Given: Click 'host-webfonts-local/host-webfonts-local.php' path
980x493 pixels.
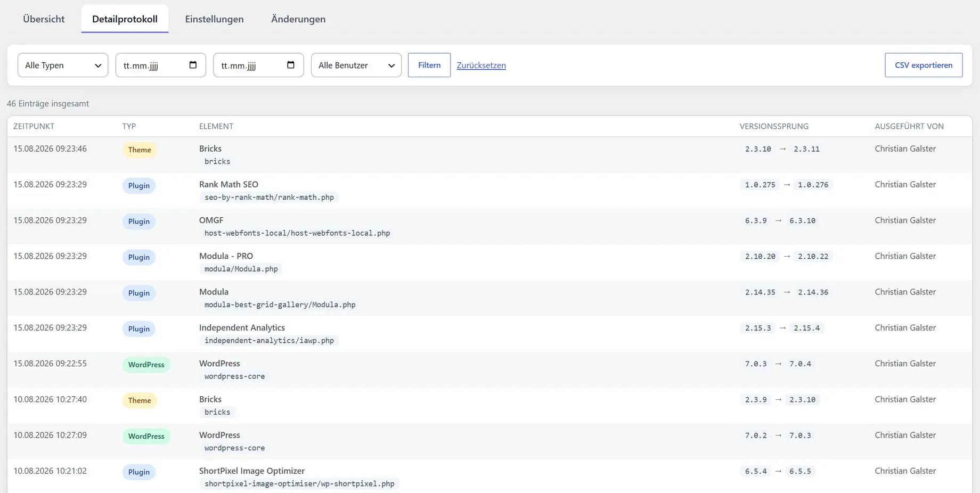Looking at the screenshot, I should click(x=297, y=233).
